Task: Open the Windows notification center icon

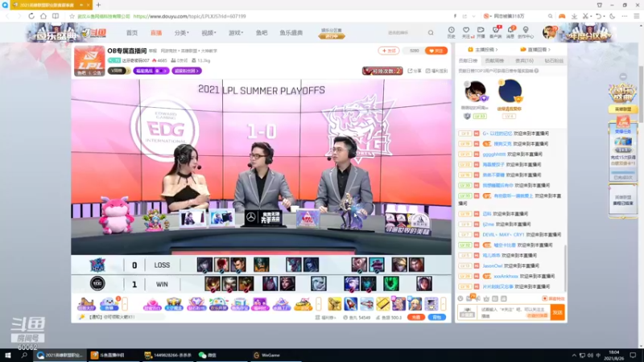Action: [633, 355]
